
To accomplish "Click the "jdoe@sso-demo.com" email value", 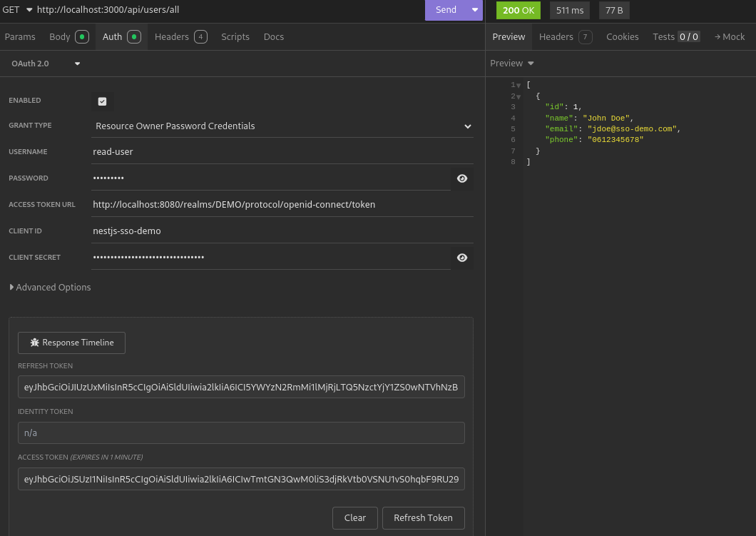I will [x=632, y=128].
